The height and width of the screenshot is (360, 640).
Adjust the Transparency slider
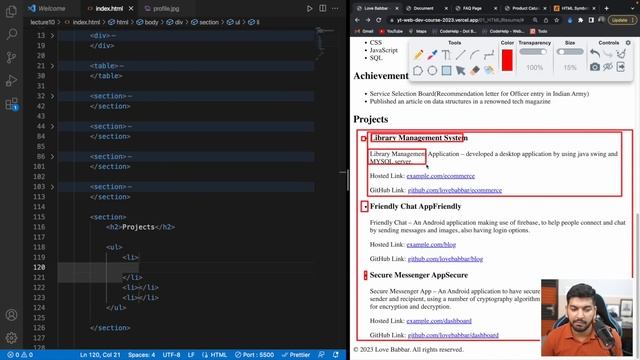point(533,52)
